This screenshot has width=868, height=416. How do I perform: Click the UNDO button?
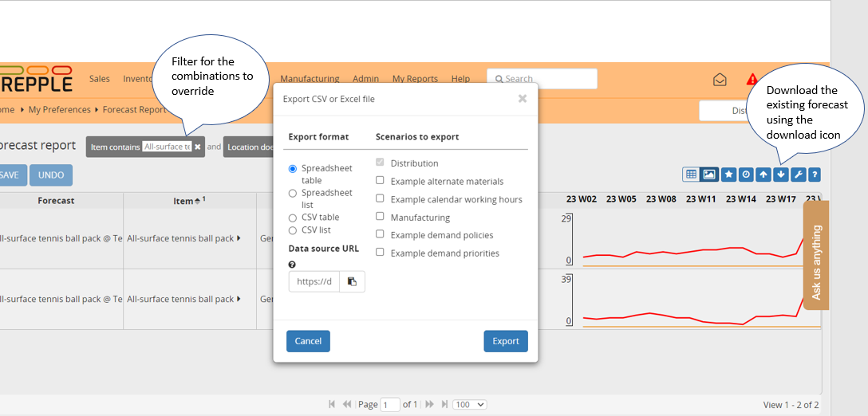point(51,175)
